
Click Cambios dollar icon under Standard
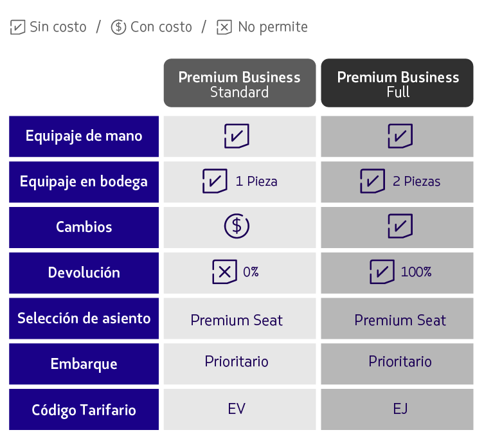237,226
